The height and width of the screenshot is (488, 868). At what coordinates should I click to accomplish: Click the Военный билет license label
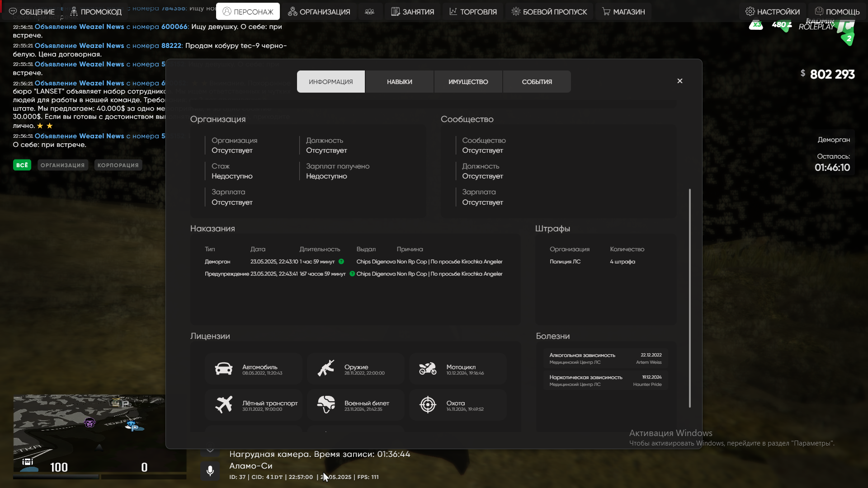[367, 403]
